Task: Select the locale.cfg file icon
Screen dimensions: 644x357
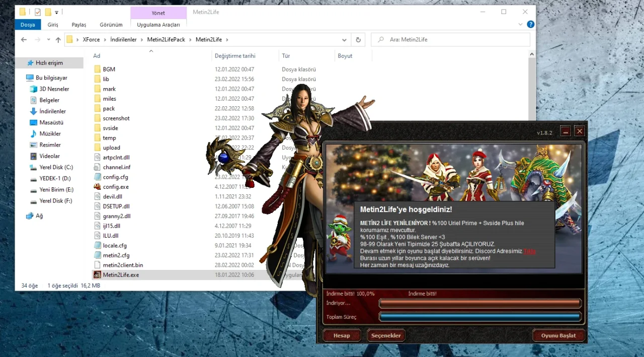Action: click(x=98, y=246)
